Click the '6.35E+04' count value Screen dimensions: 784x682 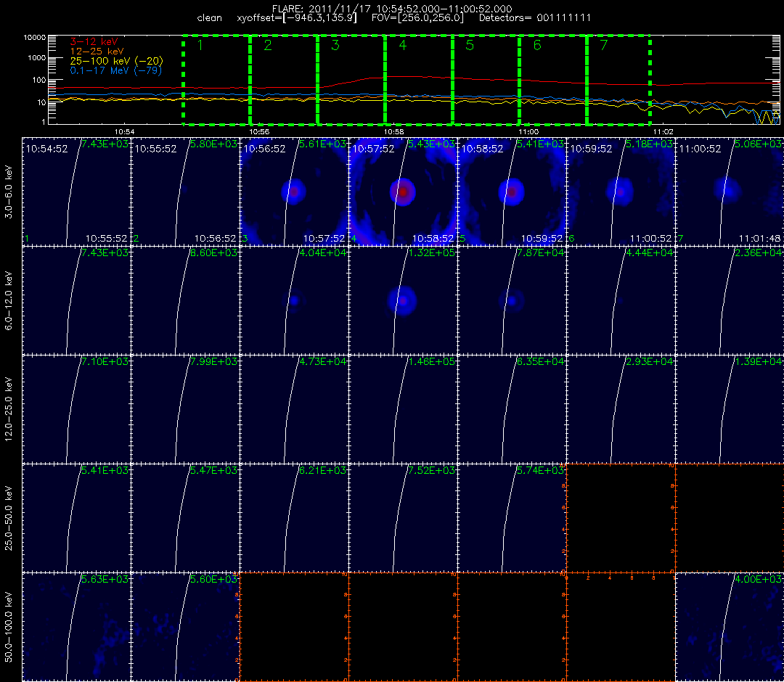[541, 361]
